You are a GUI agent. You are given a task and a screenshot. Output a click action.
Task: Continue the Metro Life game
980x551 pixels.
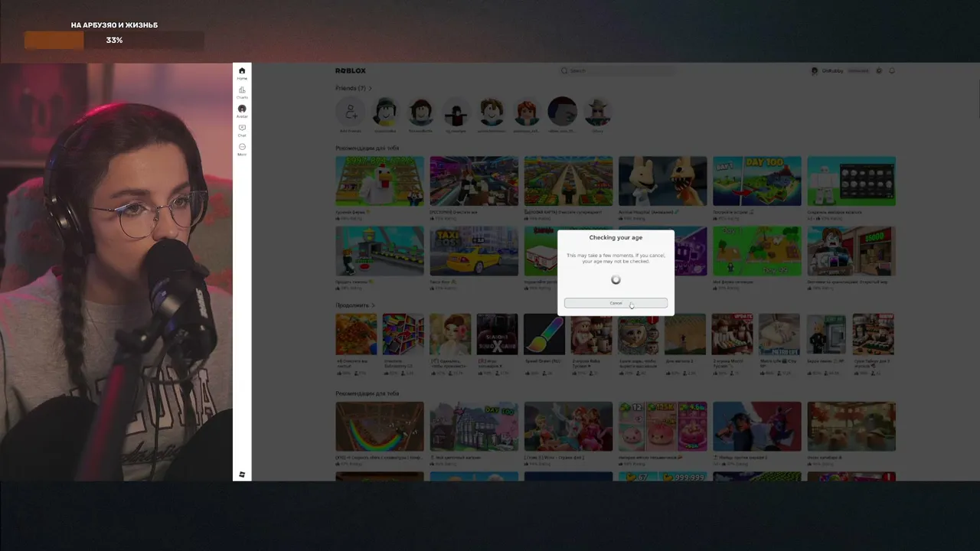pyautogui.click(x=779, y=334)
